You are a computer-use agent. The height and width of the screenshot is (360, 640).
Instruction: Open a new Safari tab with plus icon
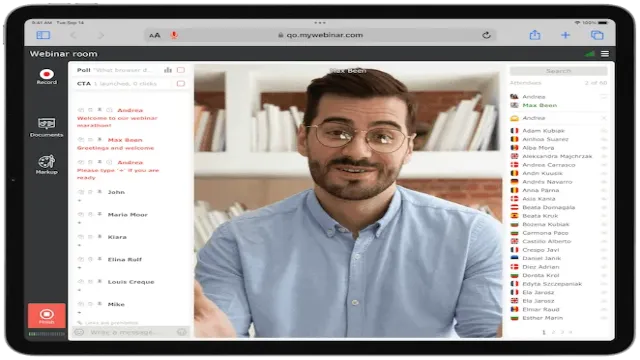(565, 35)
